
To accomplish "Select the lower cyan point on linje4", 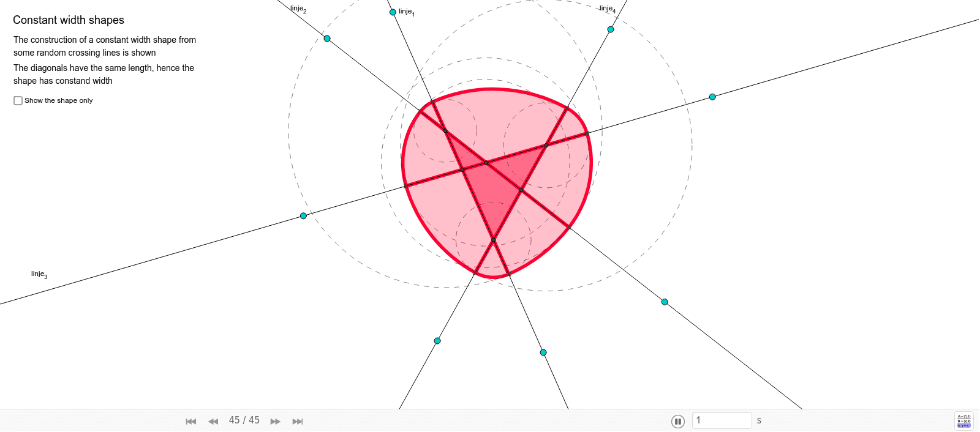I will point(437,341).
